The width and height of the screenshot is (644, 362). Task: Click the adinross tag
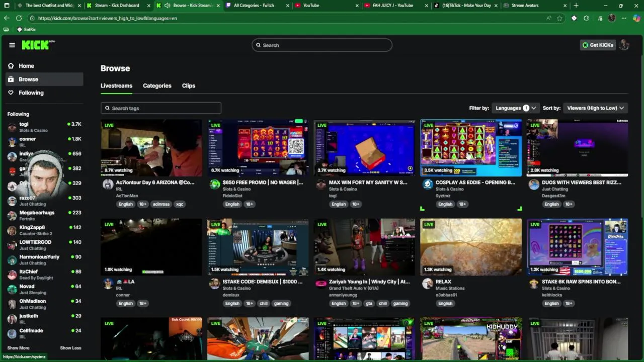[x=161, y=204]
